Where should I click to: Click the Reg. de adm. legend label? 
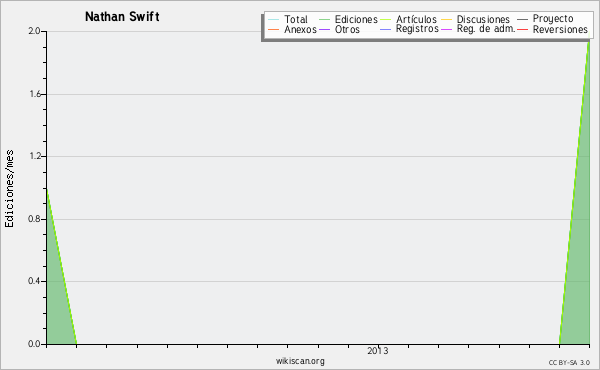click(486, 29)
